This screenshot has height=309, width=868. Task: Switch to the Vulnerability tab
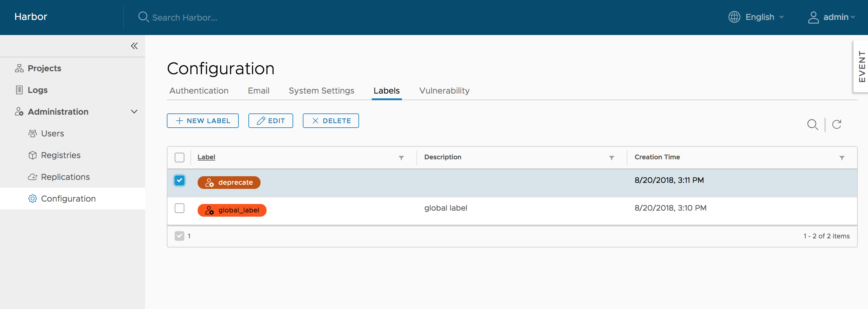[x=444, y=91]
